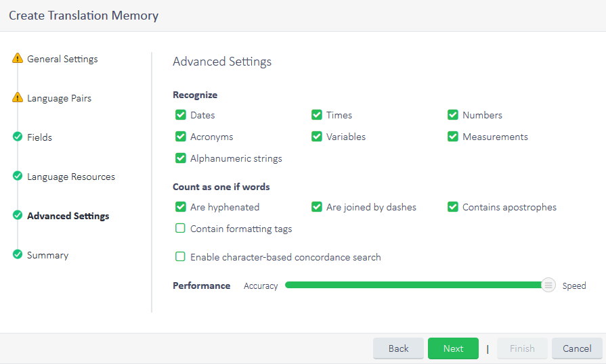Click the Summary green checkmark icon
This screenshot has width=606, height=364.
pyautogui.click(x=18, y=255)
